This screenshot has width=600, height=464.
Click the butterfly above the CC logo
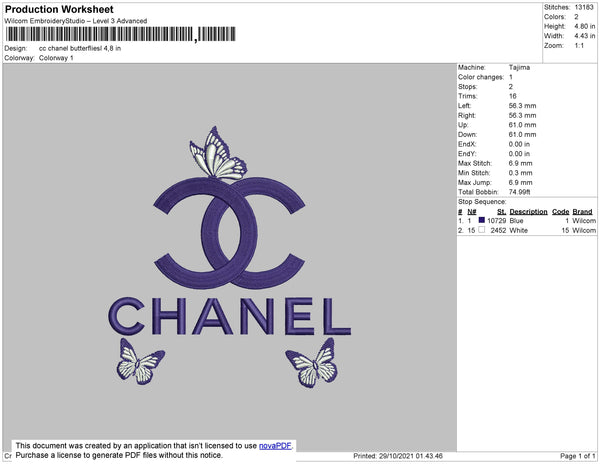pyautogui.click(x=218, y=153)
